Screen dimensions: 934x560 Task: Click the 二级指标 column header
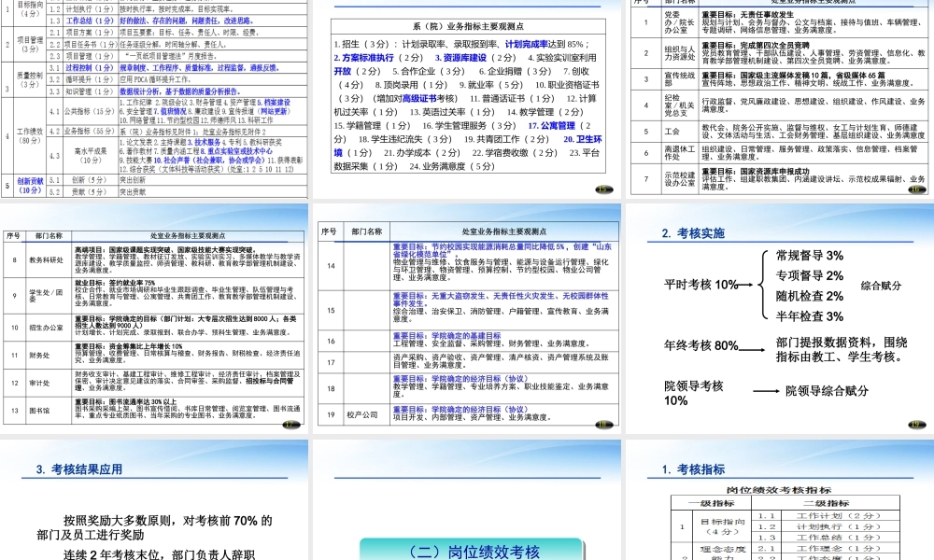click(826, 503)
